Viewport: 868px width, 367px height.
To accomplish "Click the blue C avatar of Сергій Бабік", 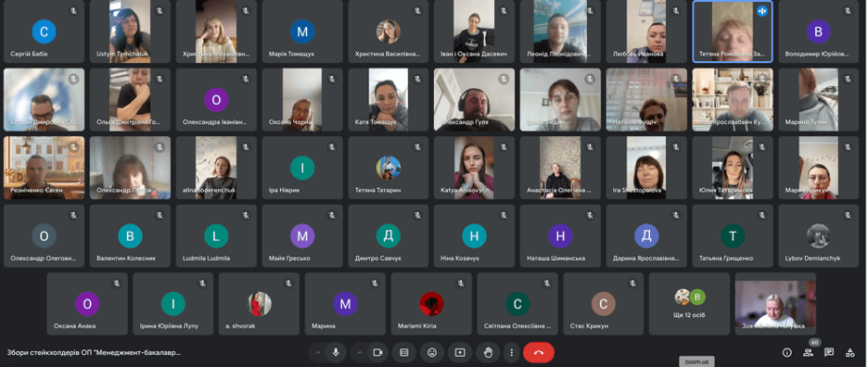I will pyautogui.click(x=44, y=32).
